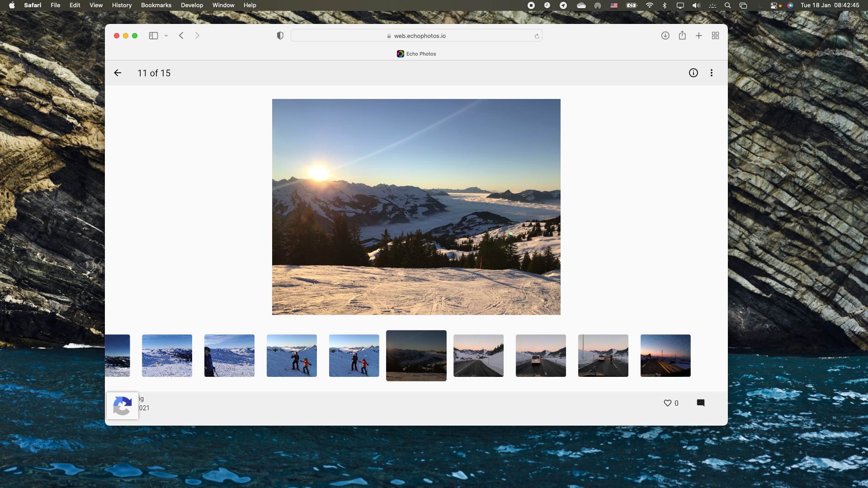Open the History menu
Viewport: 868px width, 488px height.
(x=122, y=5)
